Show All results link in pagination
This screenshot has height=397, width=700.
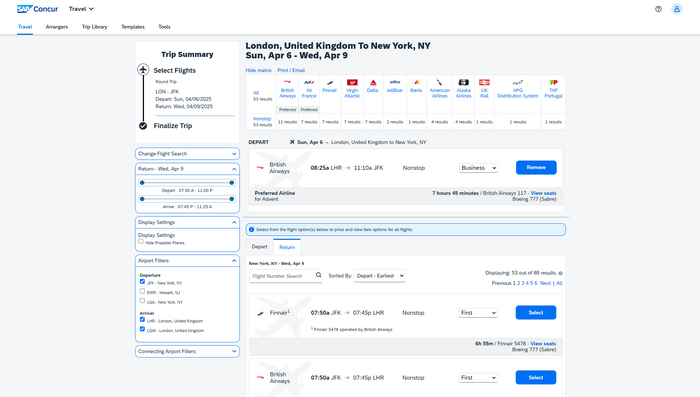click(x=559, y=283)
